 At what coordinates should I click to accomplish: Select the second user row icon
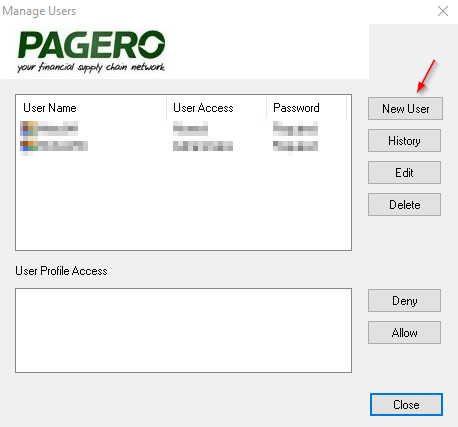pyautogui.click(x=29, y=146)
